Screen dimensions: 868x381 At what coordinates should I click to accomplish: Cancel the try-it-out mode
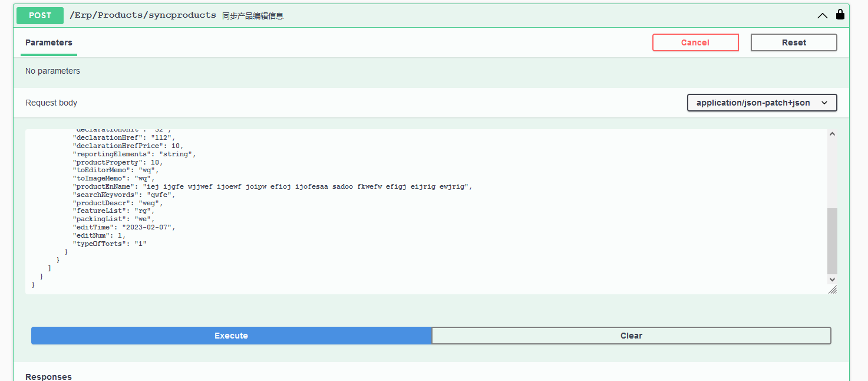[x=695, y=42]
